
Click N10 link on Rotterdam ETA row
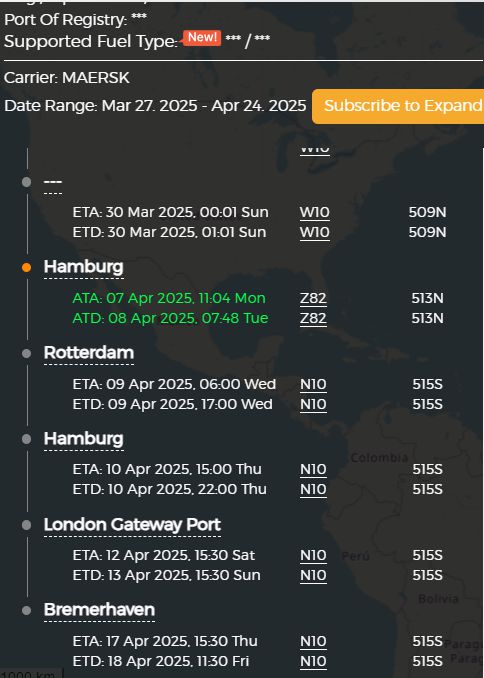[x=313, y=384]
